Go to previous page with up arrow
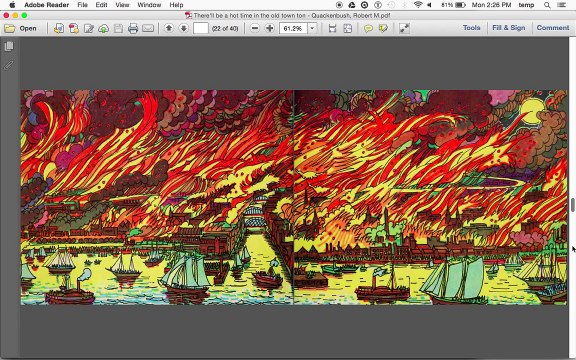 point(169,28)
